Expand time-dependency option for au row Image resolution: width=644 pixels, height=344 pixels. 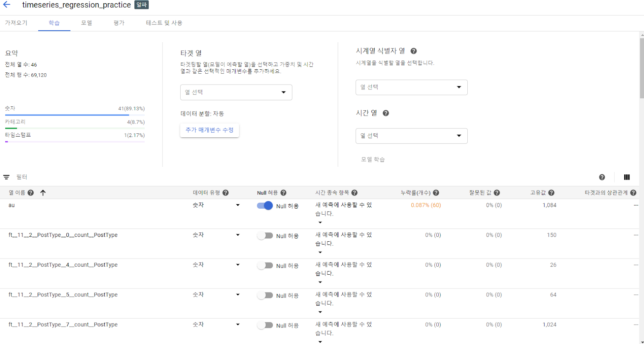(x=320, y=222)
